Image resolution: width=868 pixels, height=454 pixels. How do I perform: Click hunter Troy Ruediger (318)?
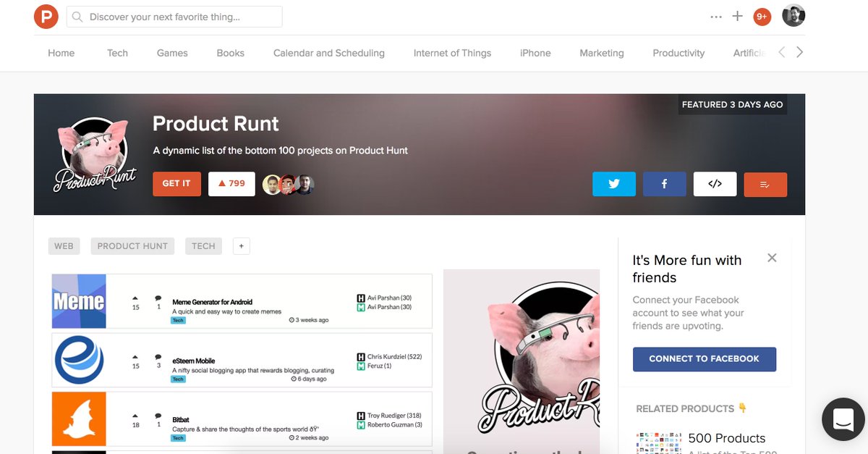(x=394, y=416)
